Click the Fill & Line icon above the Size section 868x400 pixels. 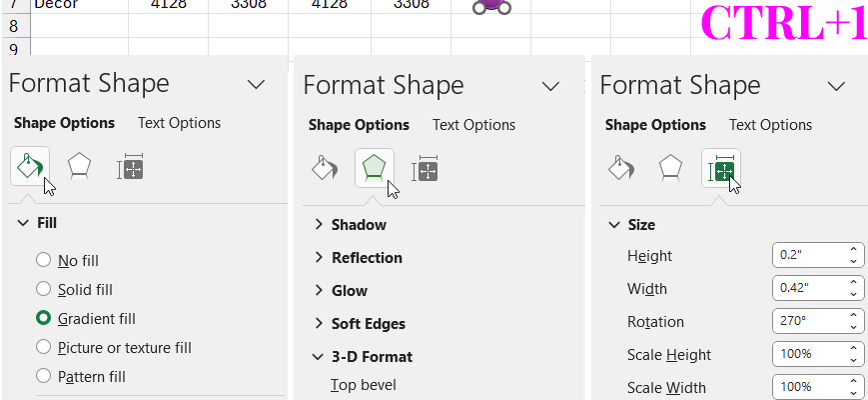click(619, 168)
